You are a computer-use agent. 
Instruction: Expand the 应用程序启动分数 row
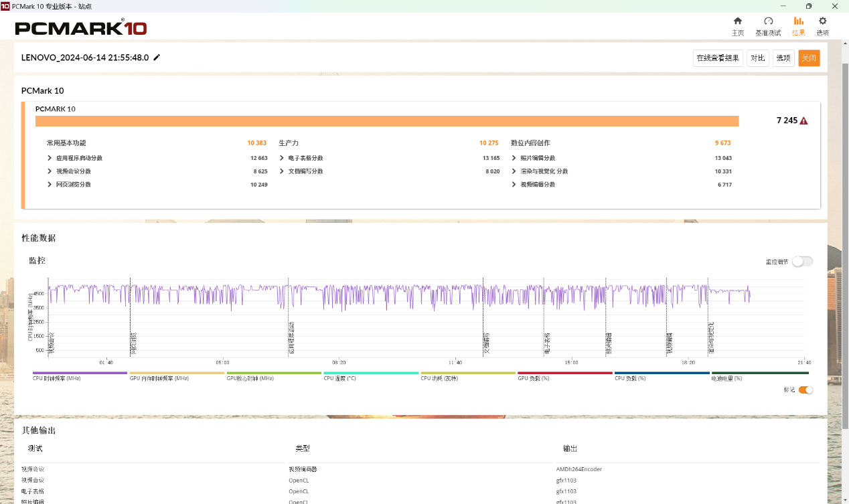pos(50,158)
